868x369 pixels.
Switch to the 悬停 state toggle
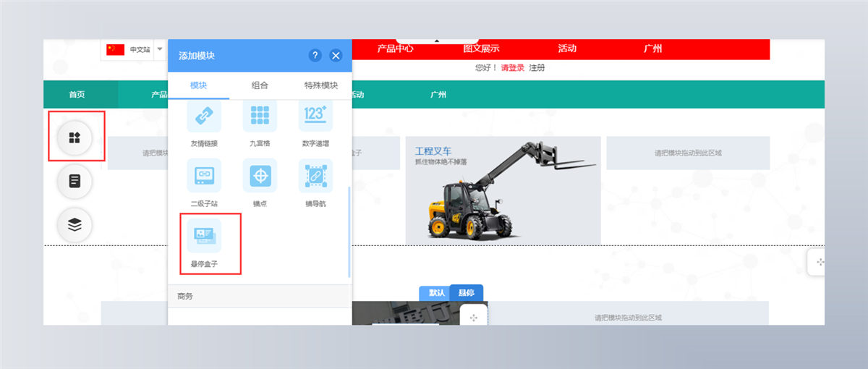467,293
